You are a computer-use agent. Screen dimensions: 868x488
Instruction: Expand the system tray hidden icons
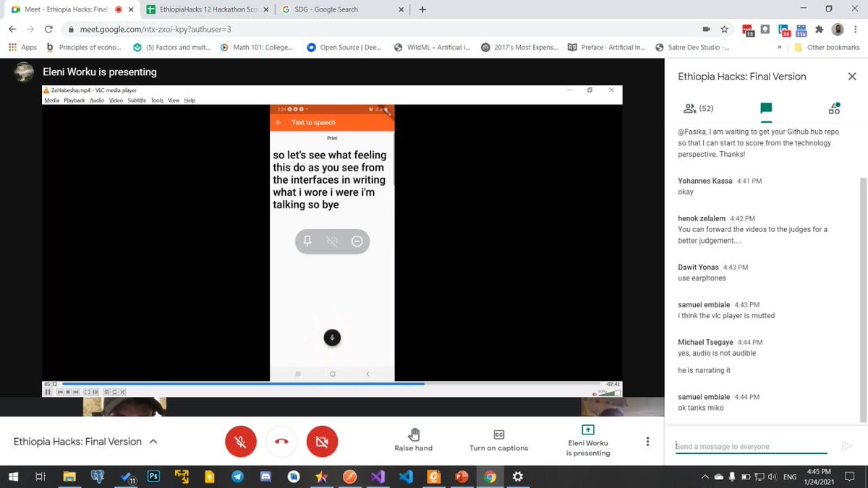[705, 477]
